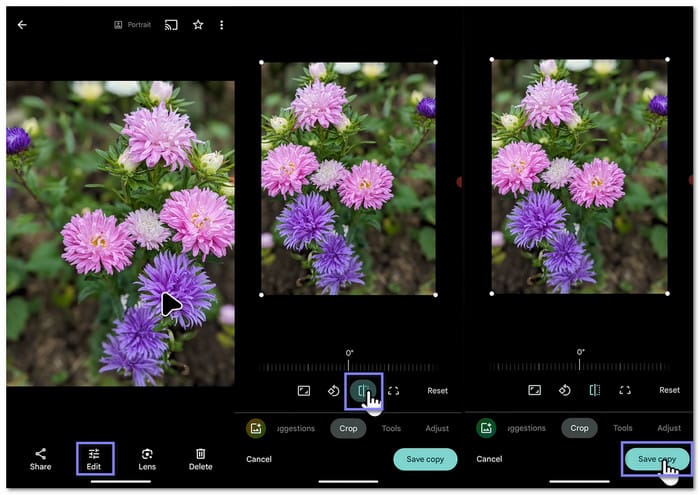Tap top-left crop handle in middle panel
The image size is (700, 495).
click(262, 62)
